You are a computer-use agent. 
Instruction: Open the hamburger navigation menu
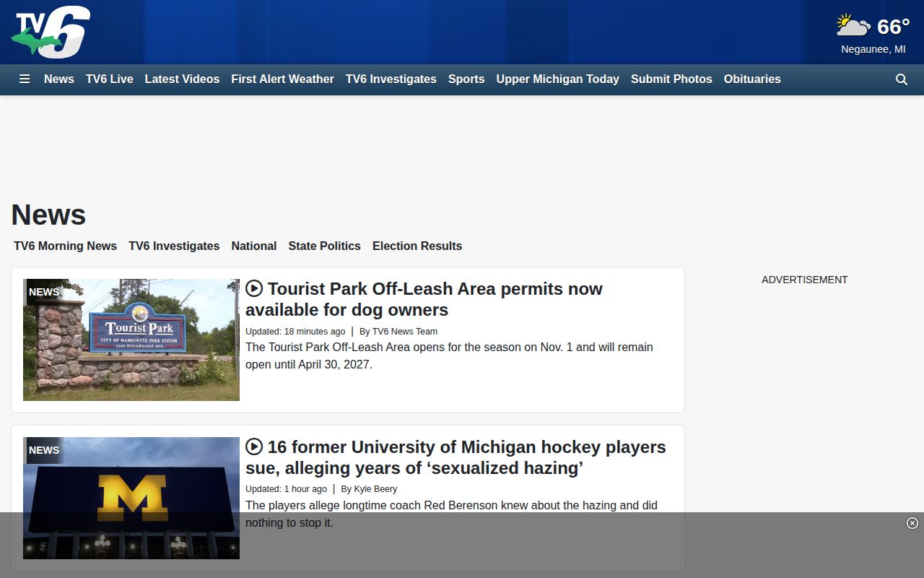coord(25,79)
